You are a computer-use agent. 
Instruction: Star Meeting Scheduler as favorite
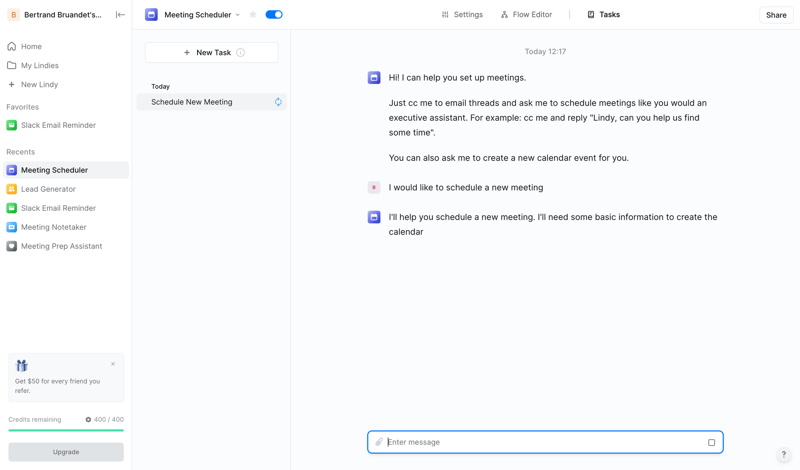pos(253,15)
